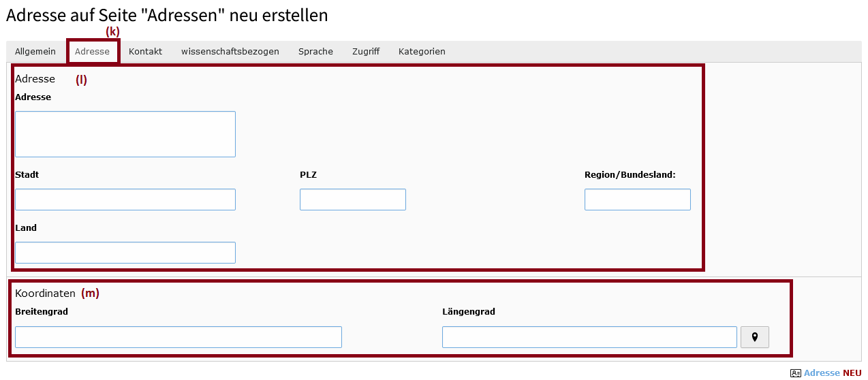
Task: Click the blue Adresse link at bottom right
Action: 822,373
